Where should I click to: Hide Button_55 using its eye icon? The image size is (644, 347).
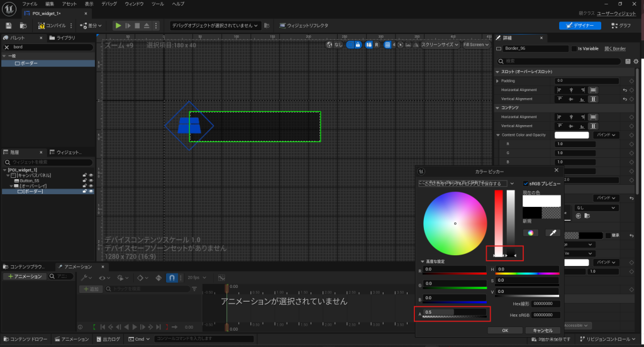point(91,180)
